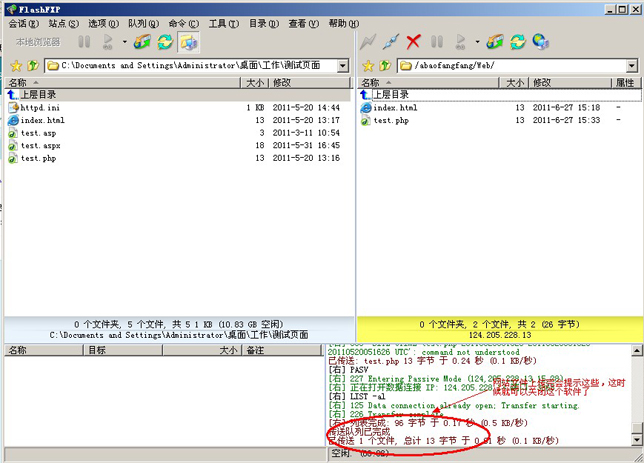
Task: Click the local pane transfer queue play icon
Action: (108, 42)
